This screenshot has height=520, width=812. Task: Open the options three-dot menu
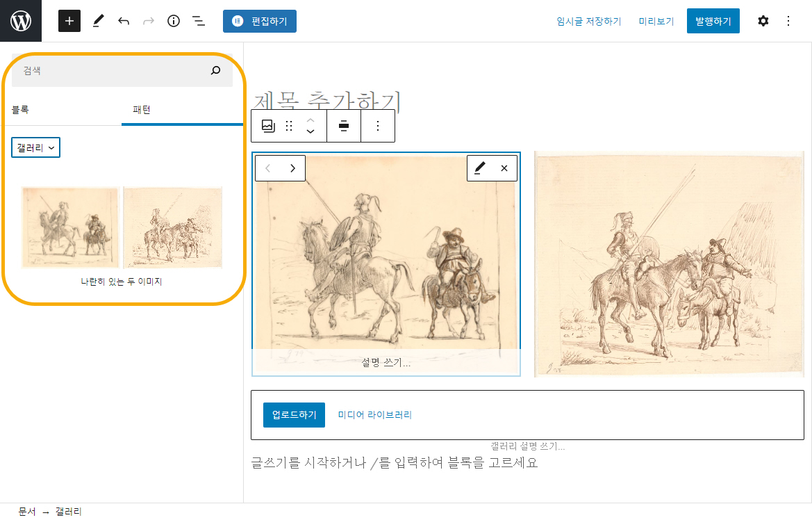(x=788, y=22)
